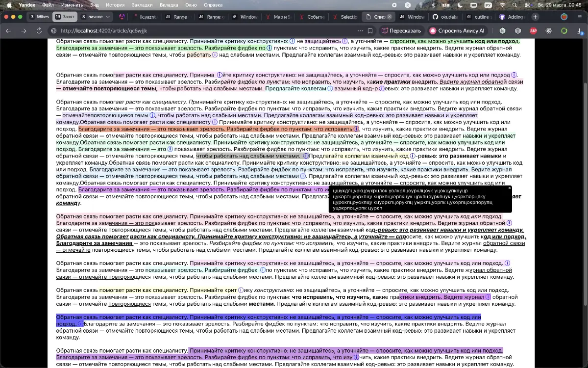Open Wi-Fi status in menu bar

pos(502,4)
